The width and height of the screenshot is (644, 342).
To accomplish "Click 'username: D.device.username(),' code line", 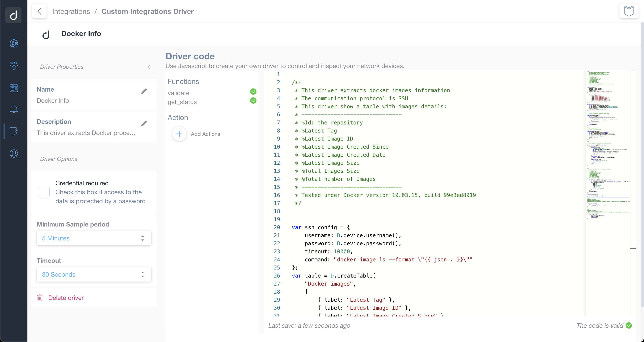I will [x=353, y=235].
